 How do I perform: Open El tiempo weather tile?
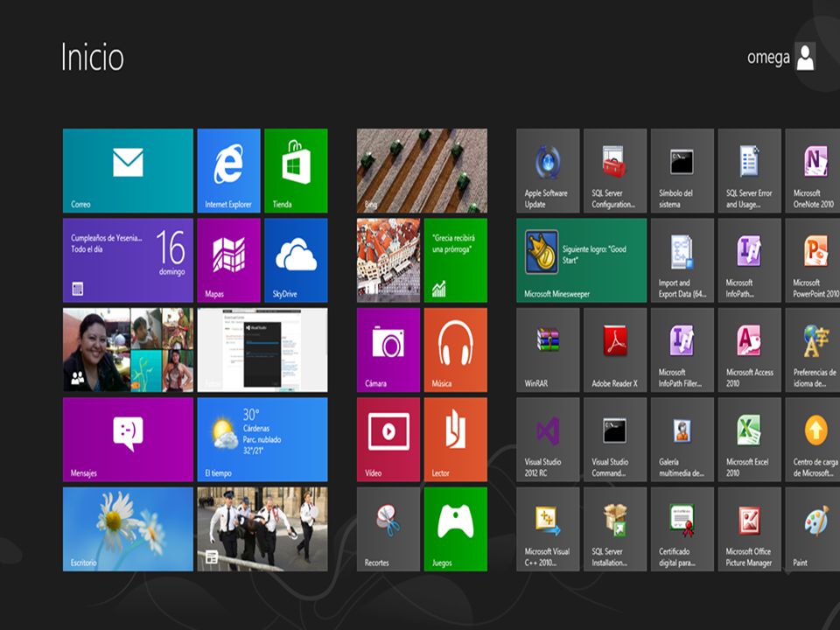tap(262, 439)
